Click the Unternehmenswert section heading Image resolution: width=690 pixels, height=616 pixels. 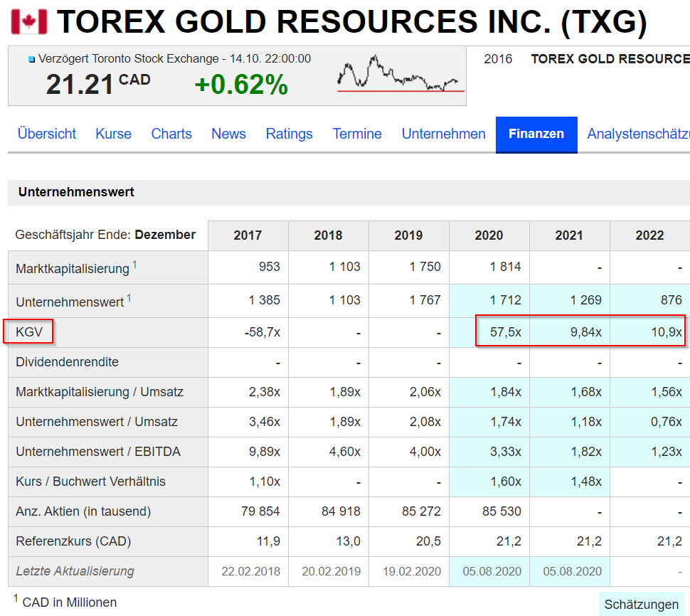coord(76,192)
